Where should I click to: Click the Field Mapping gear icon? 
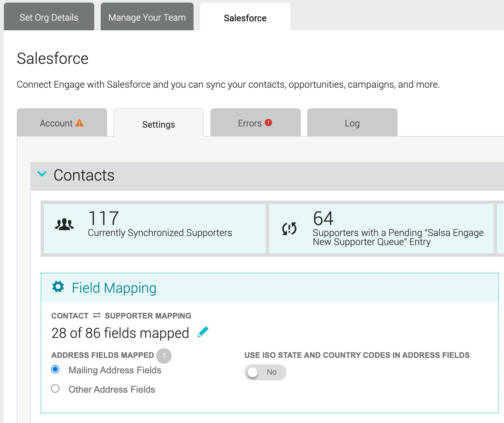[x=58, y=287]
